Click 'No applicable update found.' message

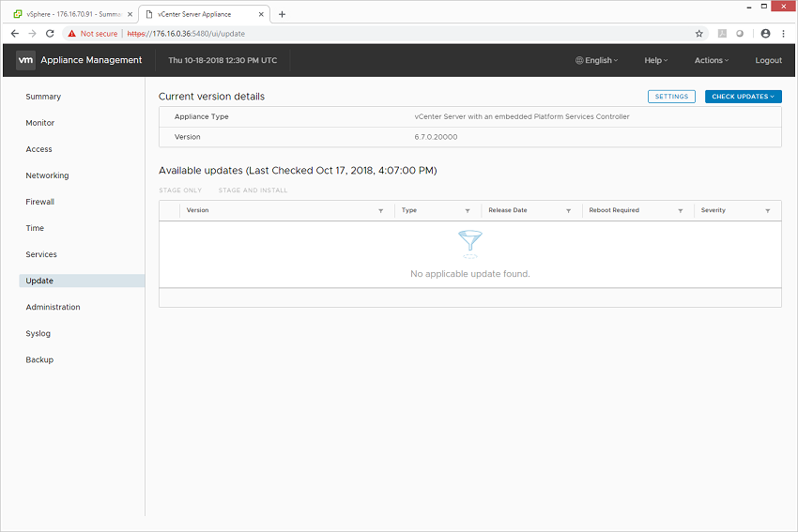pyautogui.click(x=470, y=274)
